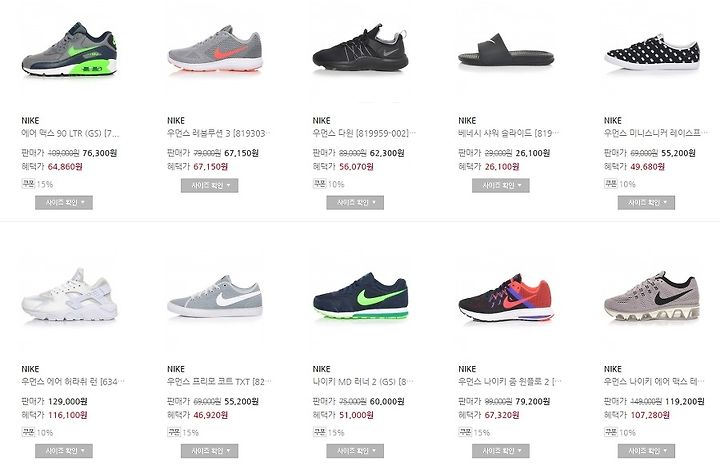Expand size check dropdown for Air Max Tailwind
This screenshot has height=469, width=720.
[x=646, y=451]
